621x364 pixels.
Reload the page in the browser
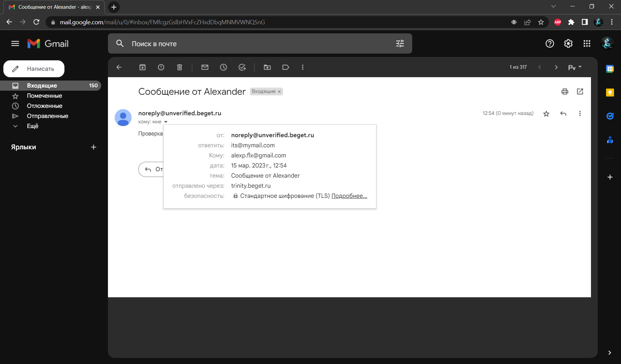(x=36, y=22)
